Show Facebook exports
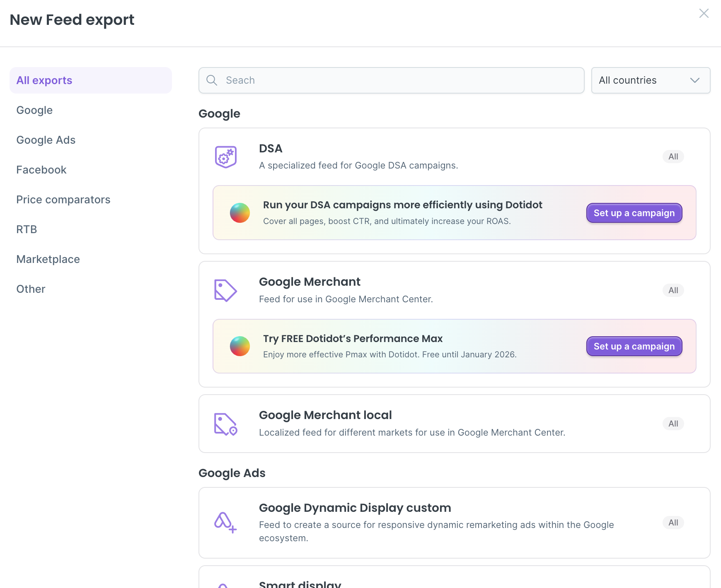This screenshot has width=721, height=588. click(41, 170)
